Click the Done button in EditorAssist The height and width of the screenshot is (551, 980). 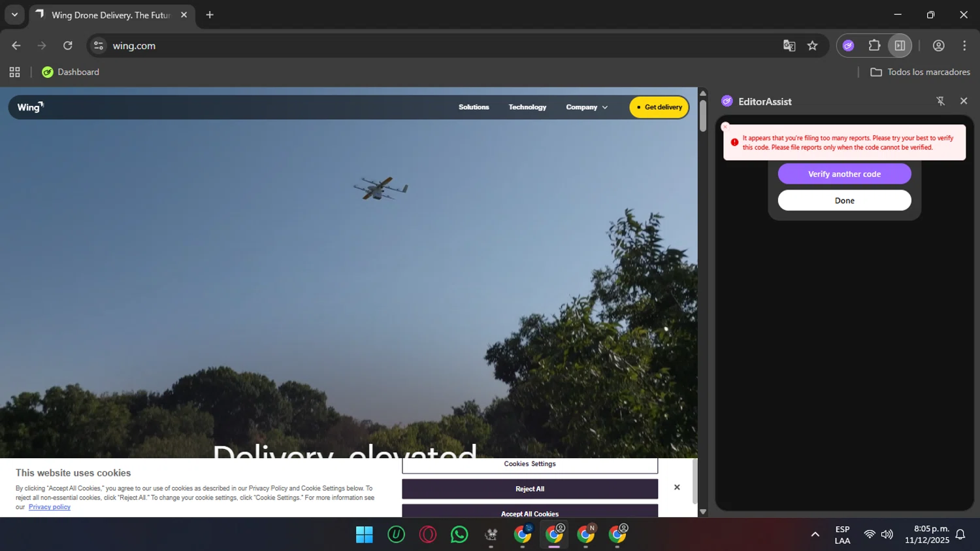point(844,201)
